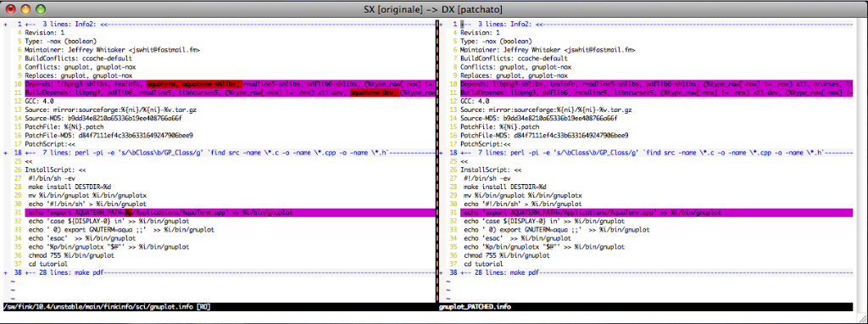The height and width of the screenshot is (324, 868).
Task: Click 'GCC: 4.0' in right pane
Action: [475, 101]
